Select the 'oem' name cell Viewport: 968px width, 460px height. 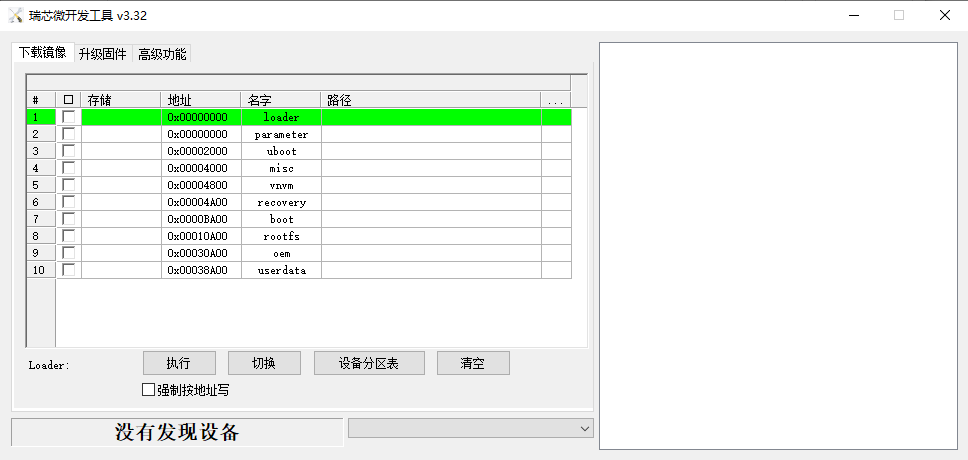coord(282,253)
